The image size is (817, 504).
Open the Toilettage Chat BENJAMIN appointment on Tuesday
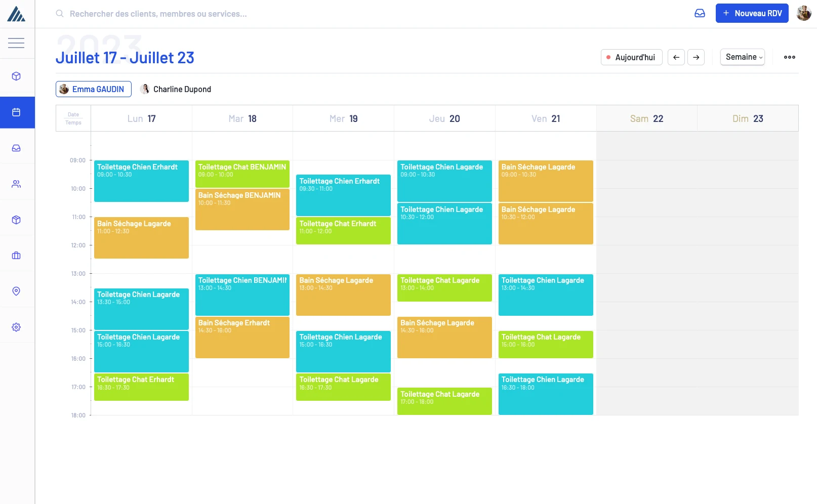pos(242,174)
